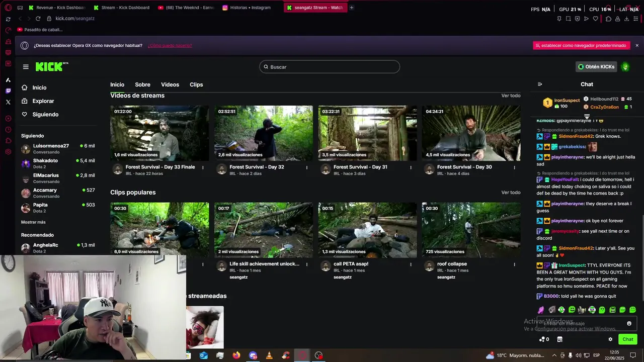Click Ver todo beside Clips populares
Viewport: 644px width, 362px height.
511,193
